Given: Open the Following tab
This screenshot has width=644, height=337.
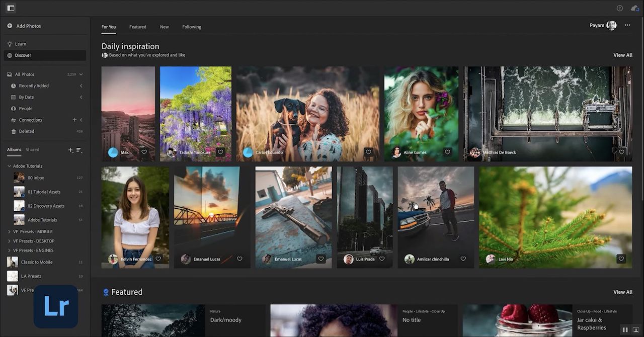Looking at the screenshot, I should coord(191,27).
